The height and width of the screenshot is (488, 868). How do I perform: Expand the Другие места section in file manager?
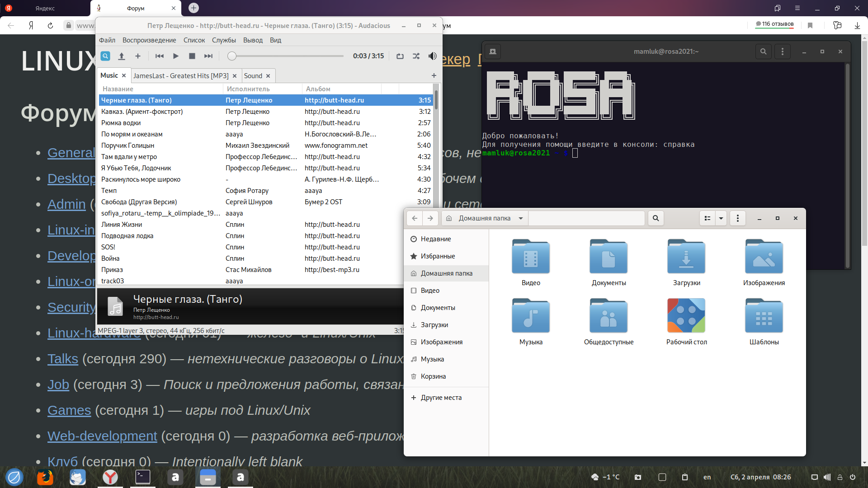[x=442, y=397]
